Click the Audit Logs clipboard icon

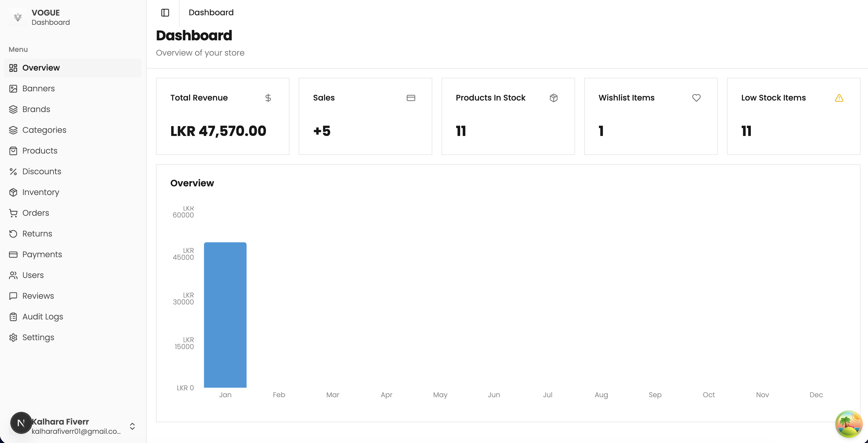(13, 317)
